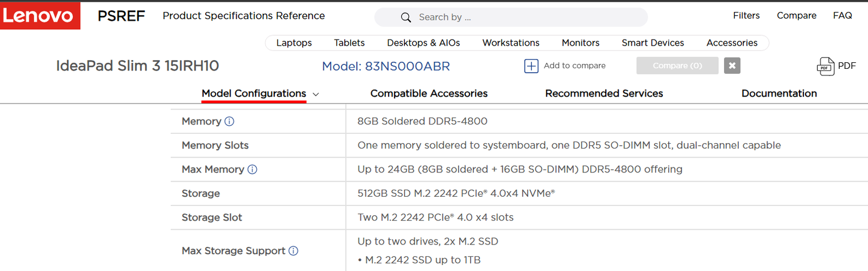Open the Model Configurations tab
The height and width of the screenshot is (271, 868).
point(254,93)
